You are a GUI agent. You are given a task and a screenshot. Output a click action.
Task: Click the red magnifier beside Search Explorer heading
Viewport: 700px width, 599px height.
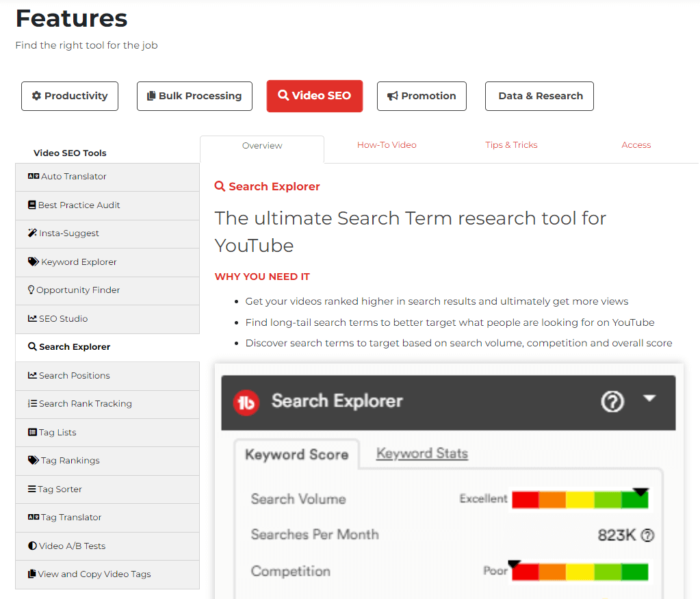point(220,186)
